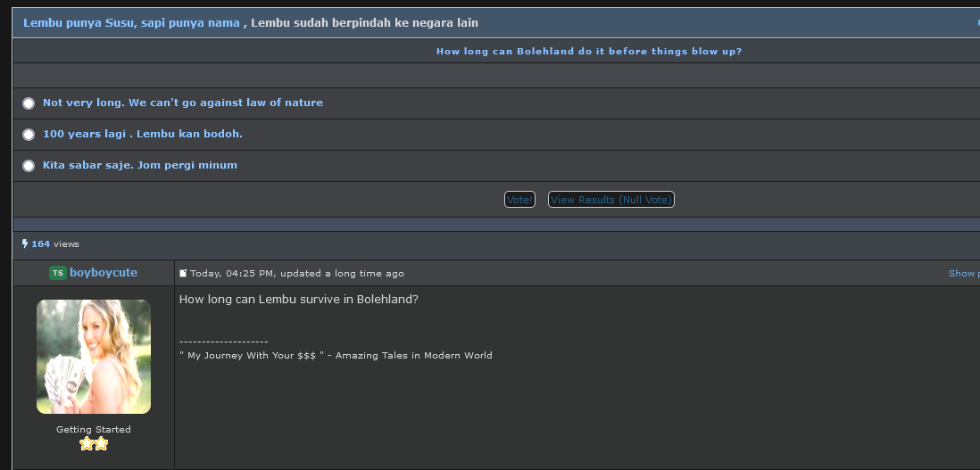The width and height of the screenshot is (980, 470).
Task: Click "Kita sabar saje. Jom pergi minum" label
Action: click(x=140, y=165)
